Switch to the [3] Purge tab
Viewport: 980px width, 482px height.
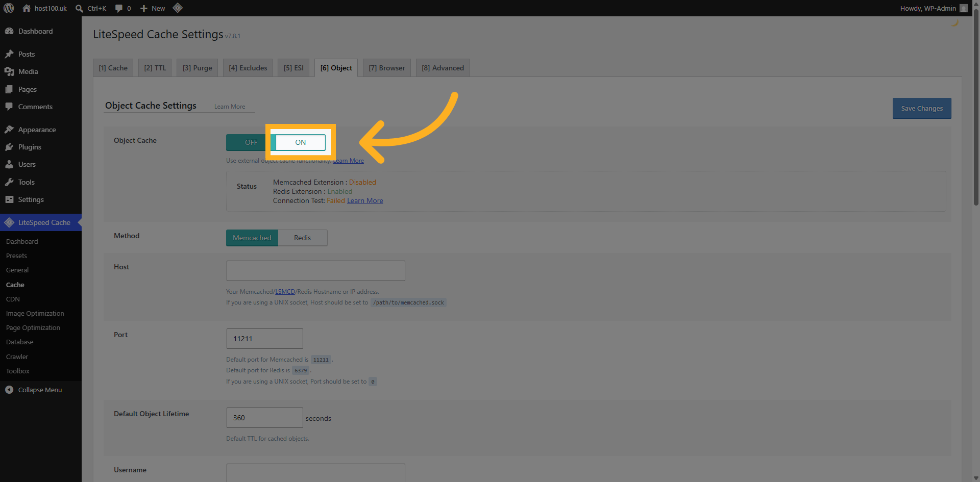[x=198, y=68]
